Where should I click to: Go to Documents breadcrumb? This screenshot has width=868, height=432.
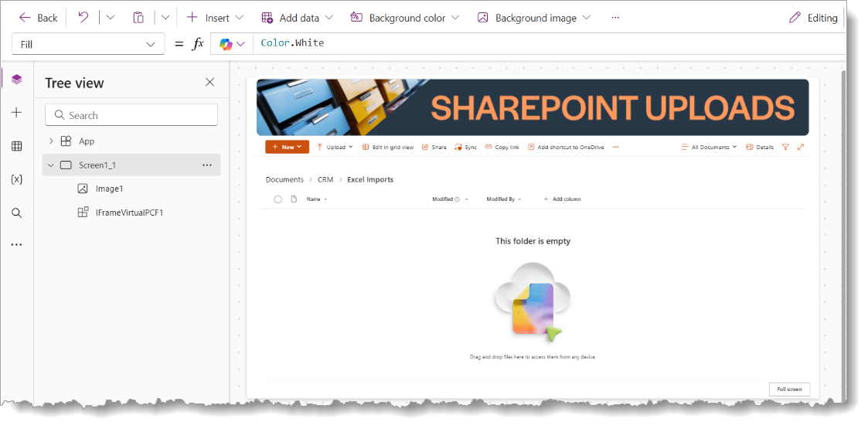click(x=284, y=179)
